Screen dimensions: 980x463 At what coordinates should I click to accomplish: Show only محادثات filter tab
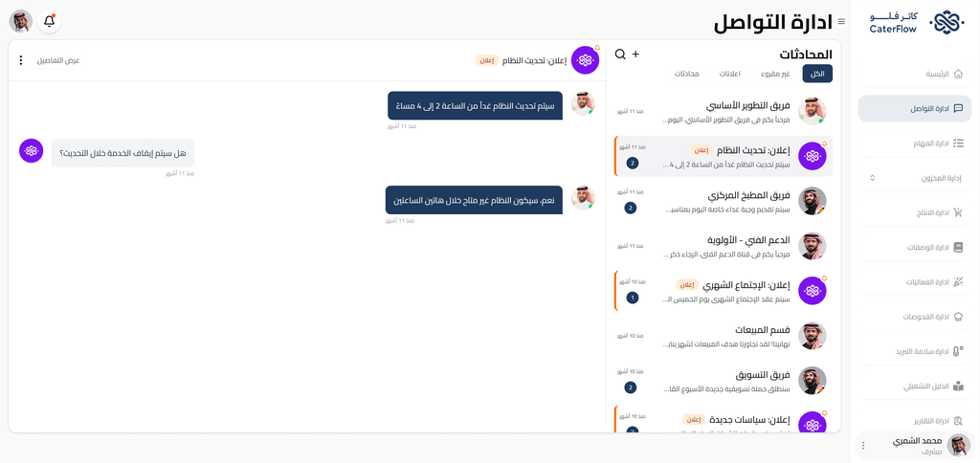pos(687,74)
